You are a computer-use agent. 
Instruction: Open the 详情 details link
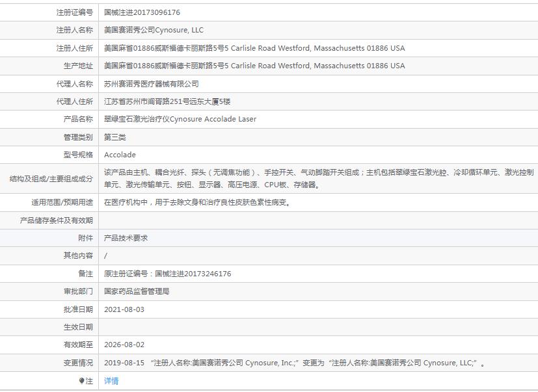[x=111, y=381]
